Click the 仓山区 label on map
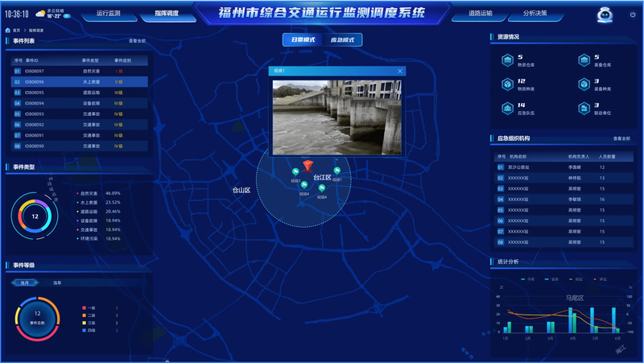This screenshot has width=644, height=363. coord(241,190)
